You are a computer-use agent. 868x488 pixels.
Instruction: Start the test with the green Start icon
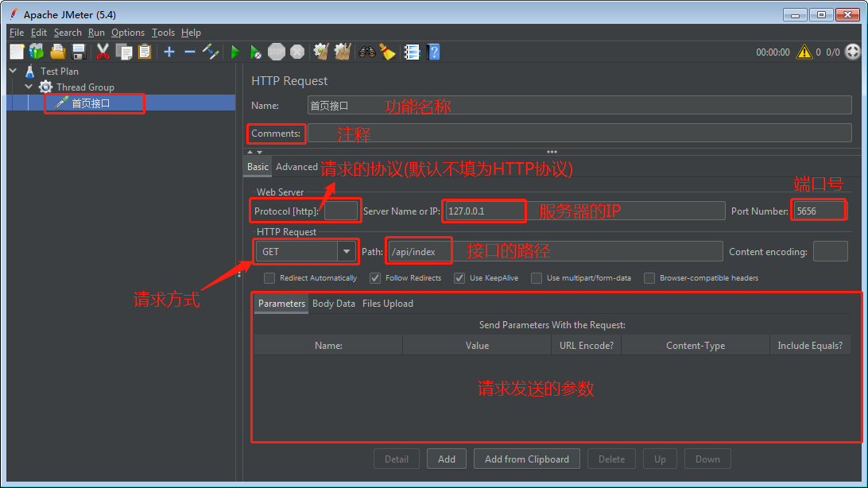(x=234, y=52)
